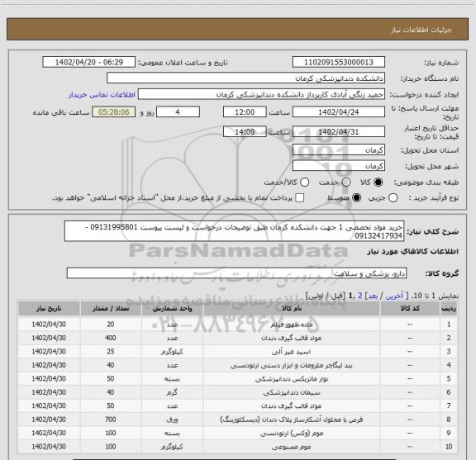Select the متوسط purchase type radio
Viewport: 476px width, 460px height.
click(356, 198)
